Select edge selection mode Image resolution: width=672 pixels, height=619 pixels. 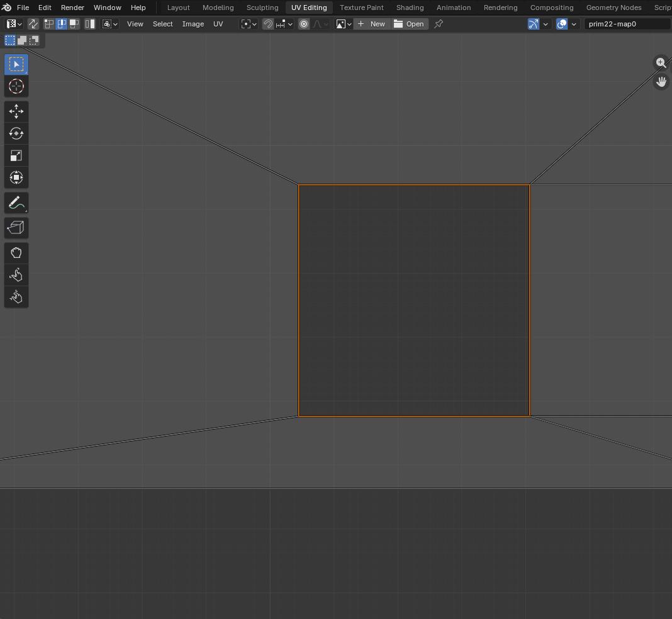click(x=62, y=24)
